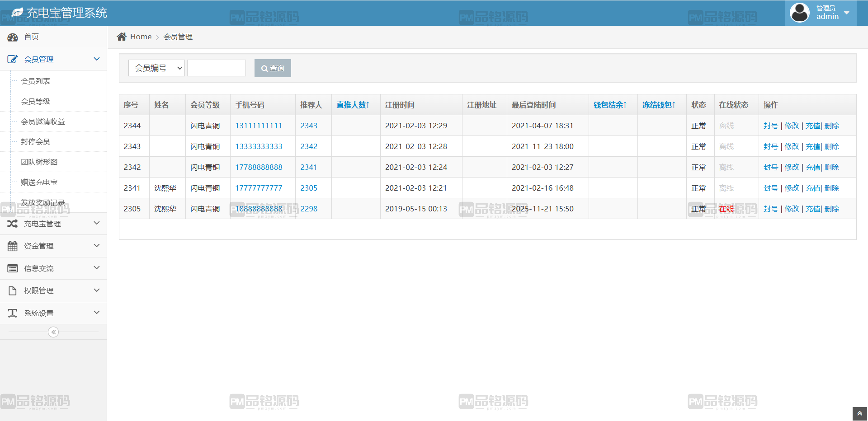Image resolution: width=868 pixels, height=421 pixels.
Task: Click 修改 for member 2343
Action: pyautogui.click(x=792, y=146)
